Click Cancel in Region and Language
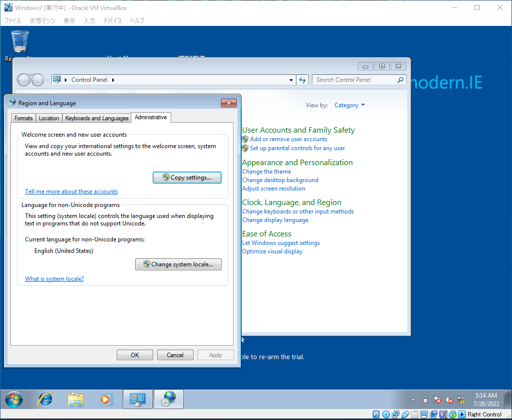The width and height of the screenshot is (512, 420). (175, 355)
